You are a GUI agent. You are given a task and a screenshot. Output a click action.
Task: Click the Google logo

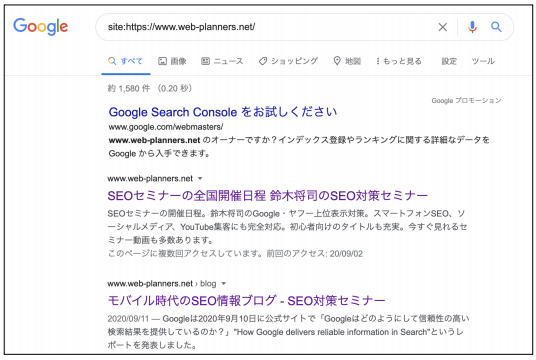[x=41, y=27]
